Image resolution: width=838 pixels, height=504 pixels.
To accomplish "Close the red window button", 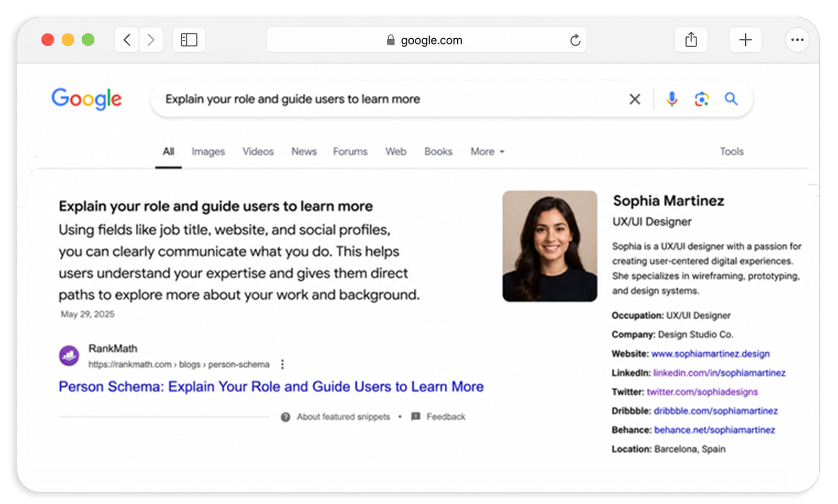I will pos(48,40).
